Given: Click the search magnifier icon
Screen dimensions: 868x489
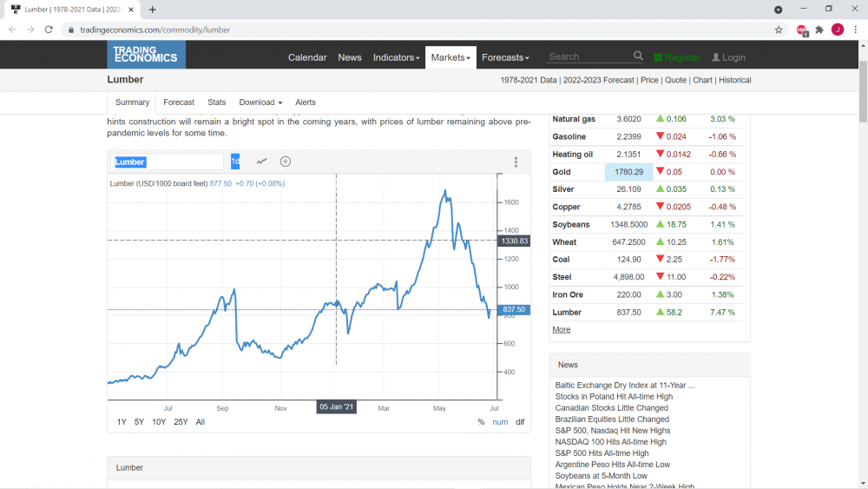Looking at the screenshot, I should (638, 56).
